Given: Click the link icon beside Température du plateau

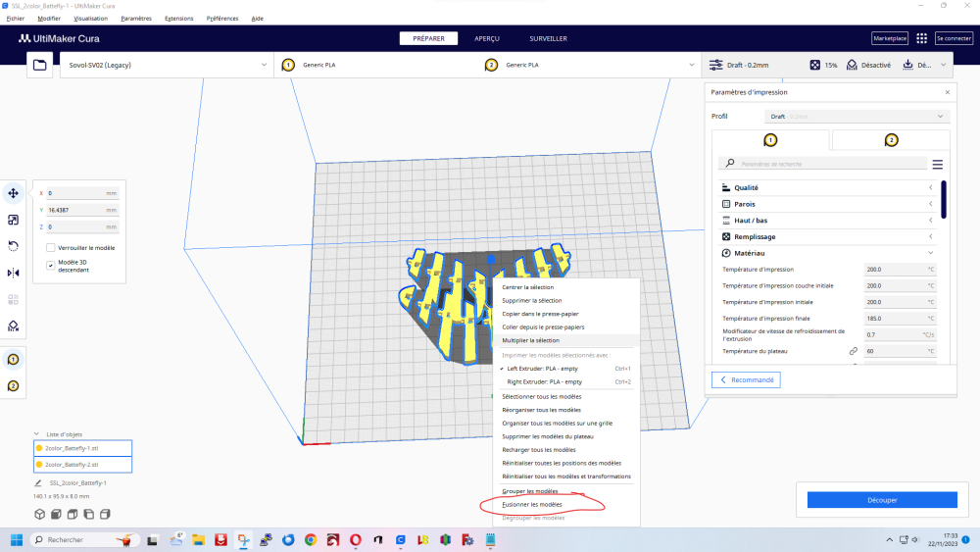Looking at the screenshot, I should coord(854,351).
